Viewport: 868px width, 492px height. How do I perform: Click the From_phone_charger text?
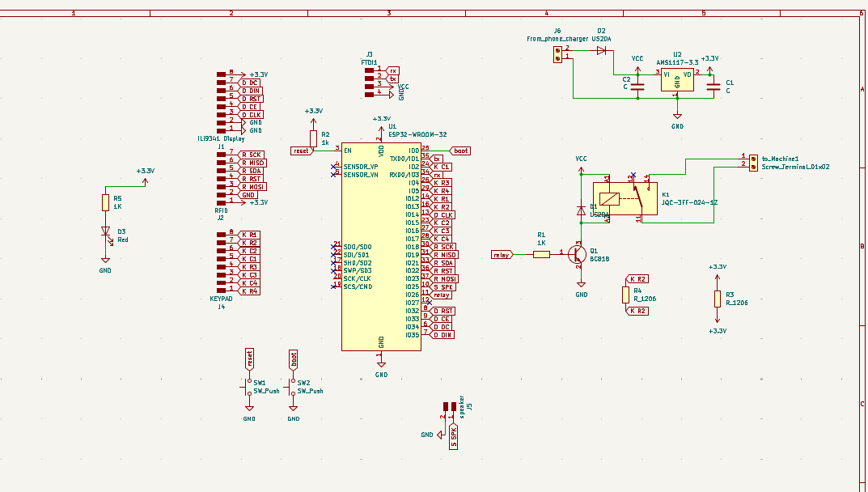point(557,39)
